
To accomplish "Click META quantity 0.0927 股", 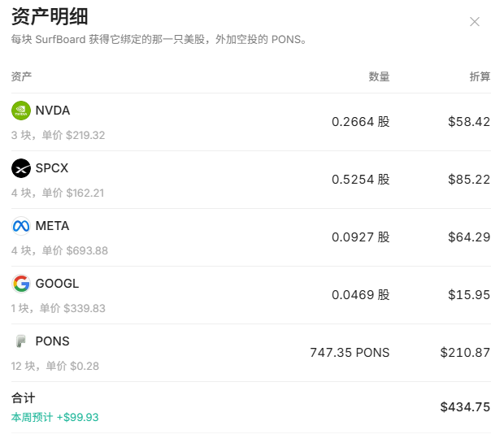I will coord(361,237).
